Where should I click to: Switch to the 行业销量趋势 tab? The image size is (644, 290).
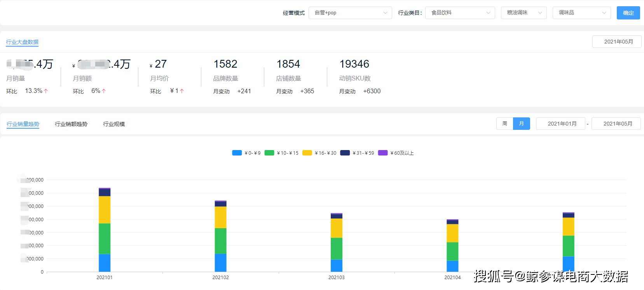(x=23, y=124)
